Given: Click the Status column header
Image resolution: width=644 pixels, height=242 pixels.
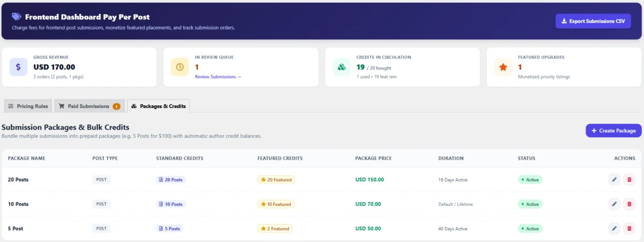Looking at the screenshot, I should (526, 159).
